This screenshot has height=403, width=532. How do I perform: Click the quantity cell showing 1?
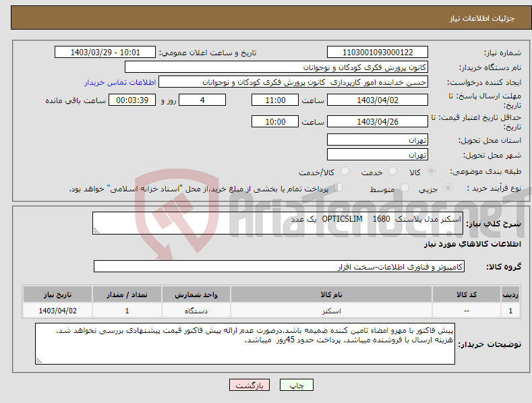coord(127,311)
